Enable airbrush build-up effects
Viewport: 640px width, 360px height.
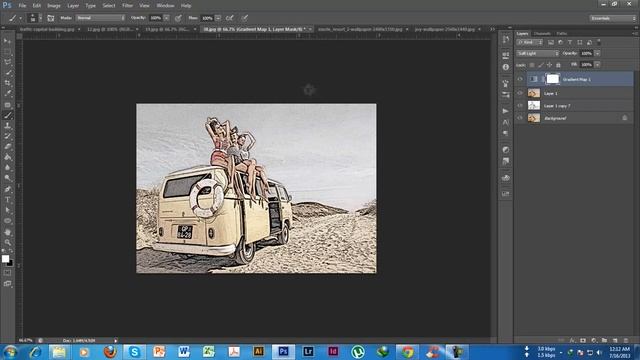point(230,18)
